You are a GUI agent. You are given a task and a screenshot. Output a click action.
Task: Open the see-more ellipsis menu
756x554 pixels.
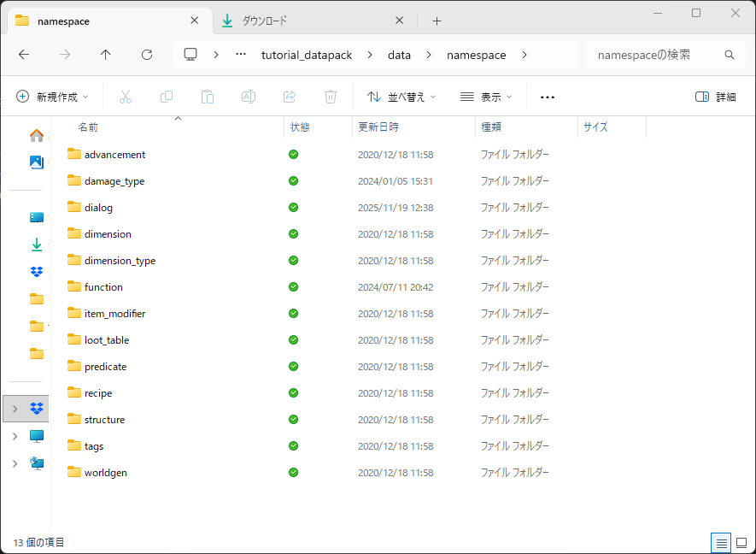(x=547, y=97)
